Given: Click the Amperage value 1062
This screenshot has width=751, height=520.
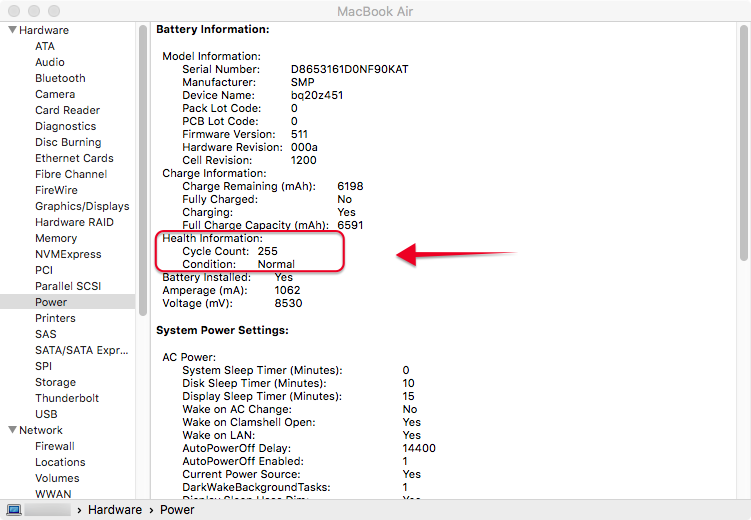Looking at the screenshot, I should [287, 290].
